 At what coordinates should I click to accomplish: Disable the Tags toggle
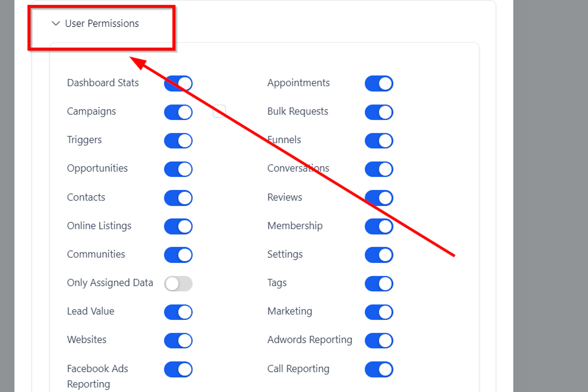[379, 284]
